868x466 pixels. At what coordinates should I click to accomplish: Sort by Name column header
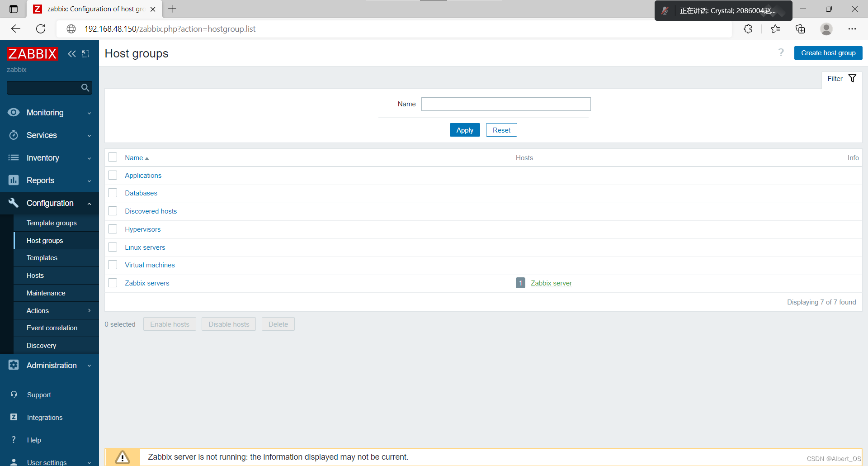point(137,158)
